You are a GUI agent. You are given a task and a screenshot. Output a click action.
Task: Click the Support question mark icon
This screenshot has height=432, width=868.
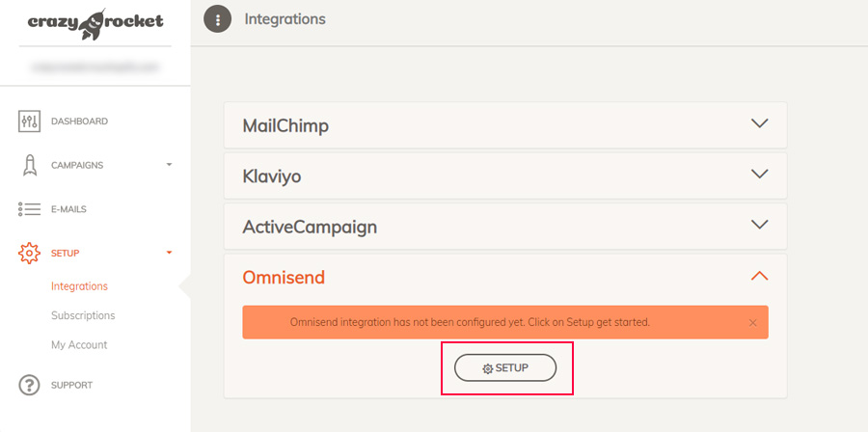(x=29, y=385)
